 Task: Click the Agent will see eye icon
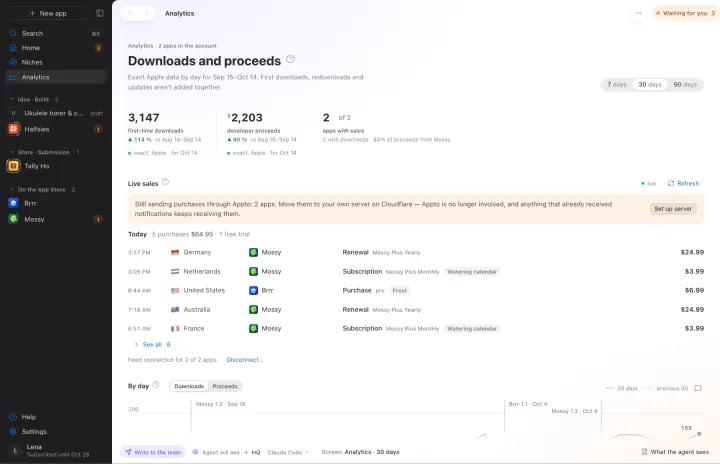pos(196,452)
